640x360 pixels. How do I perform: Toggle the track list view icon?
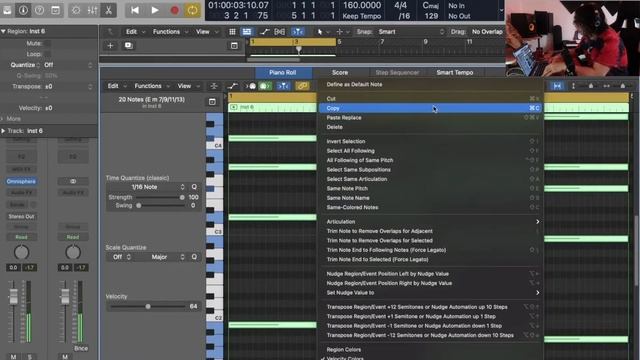coord(247,31)
